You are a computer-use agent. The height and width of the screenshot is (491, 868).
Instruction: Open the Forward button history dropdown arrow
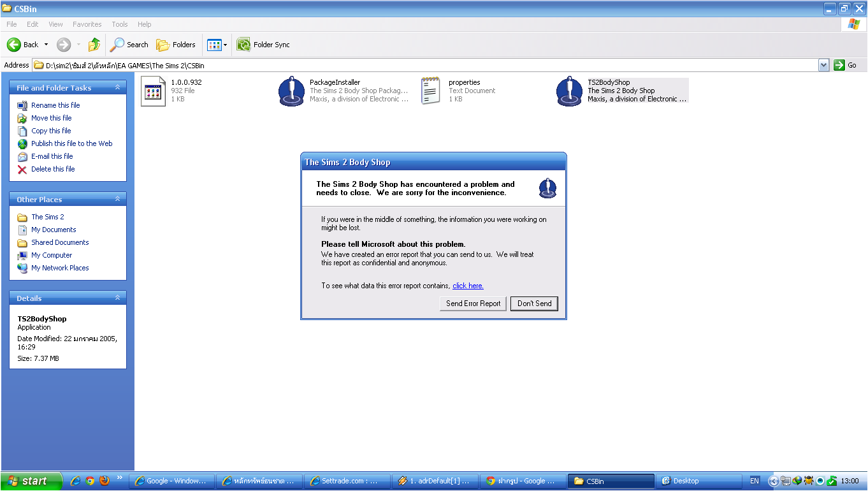coord(78,45)
